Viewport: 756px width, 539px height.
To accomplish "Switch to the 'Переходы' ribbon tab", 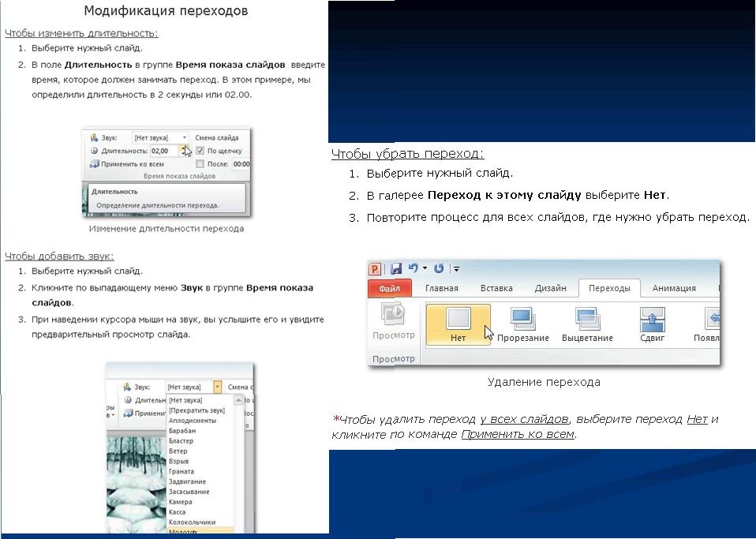I will pos(609,289).
